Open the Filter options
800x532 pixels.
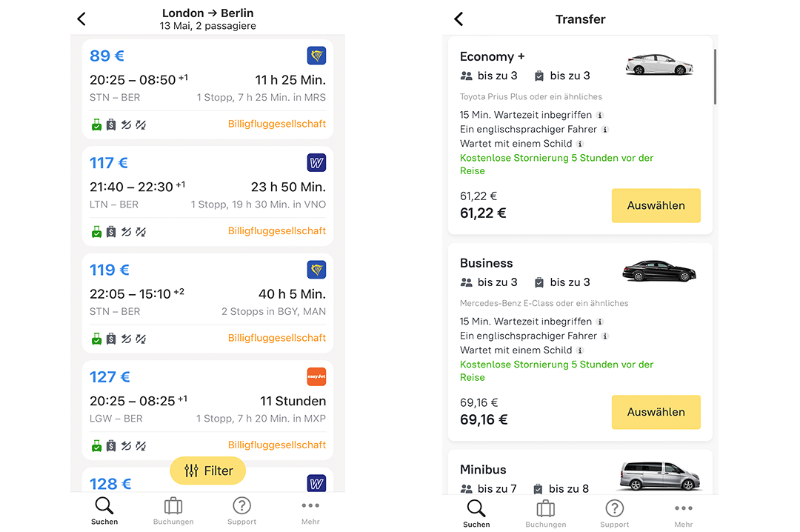(207, 471)
